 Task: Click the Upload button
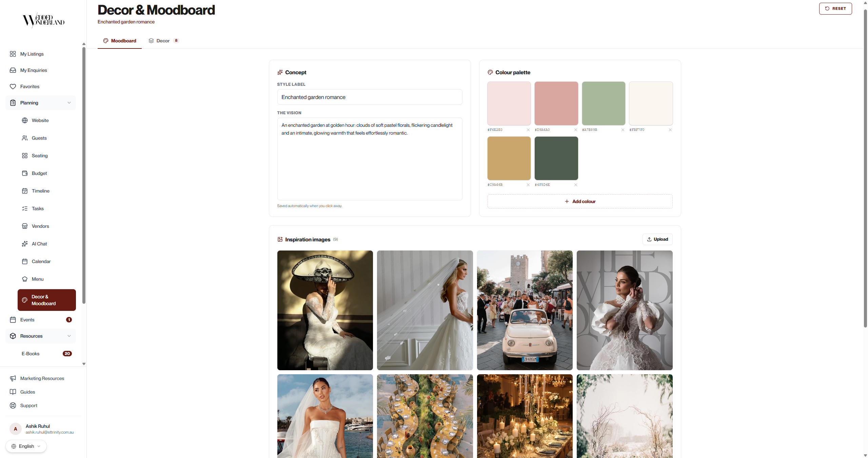(x=657, y=239)
